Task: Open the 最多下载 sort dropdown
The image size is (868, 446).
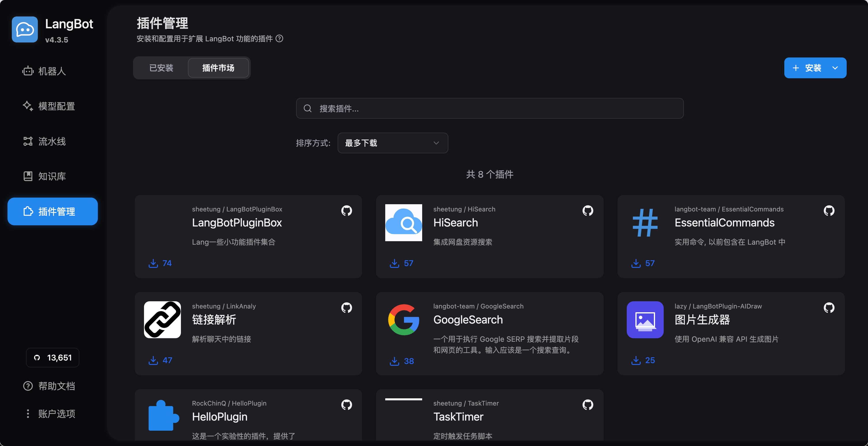Action: (x=392, y=143)
